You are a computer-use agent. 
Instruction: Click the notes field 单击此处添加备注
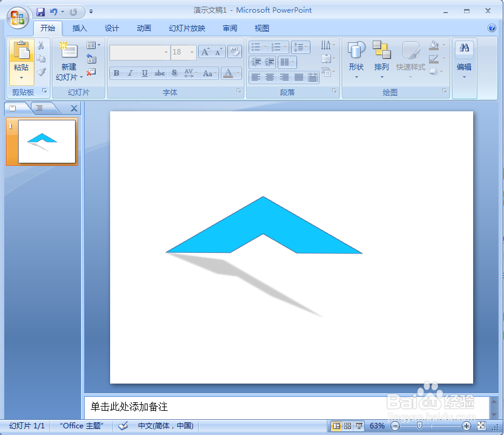click(x=286, y=407)
